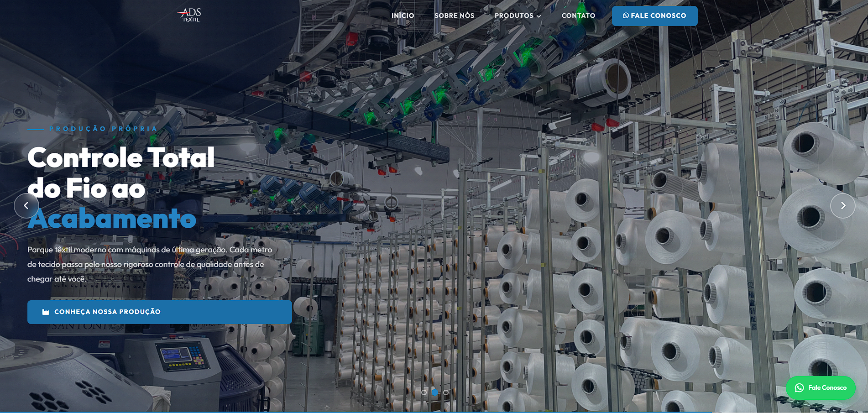The width and height of the screenshot is (868, 413).
Task: Click the Controle Total do Fio ao Acabamento heading
Action: 121,188
